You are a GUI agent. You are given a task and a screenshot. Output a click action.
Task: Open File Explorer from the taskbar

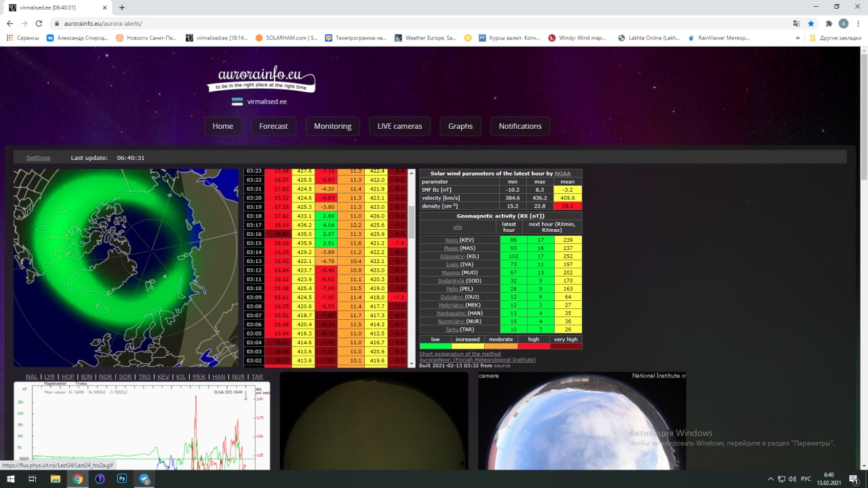[x=56, y=479]
